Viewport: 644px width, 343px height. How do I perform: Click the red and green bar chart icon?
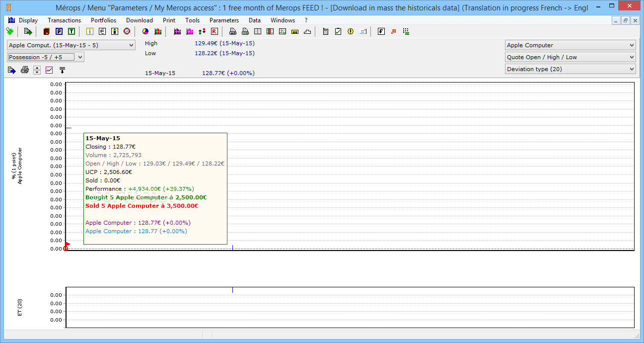click(158, 31)
